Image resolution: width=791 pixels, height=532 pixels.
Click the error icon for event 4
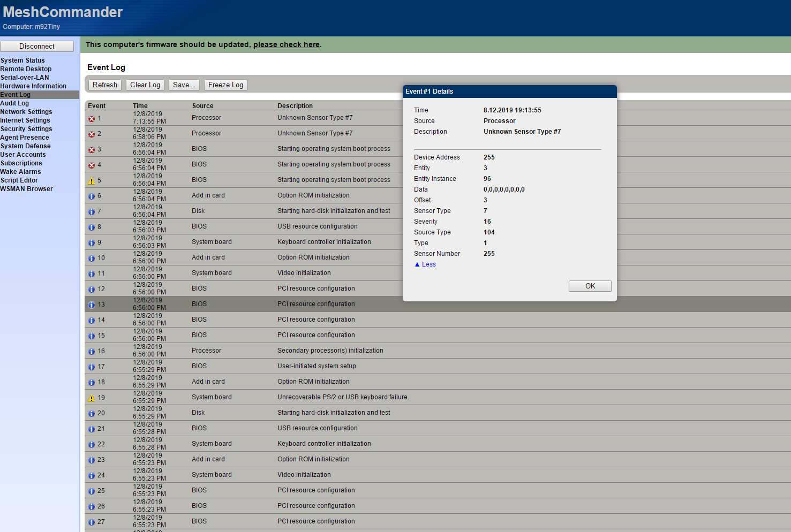[92, 165]
